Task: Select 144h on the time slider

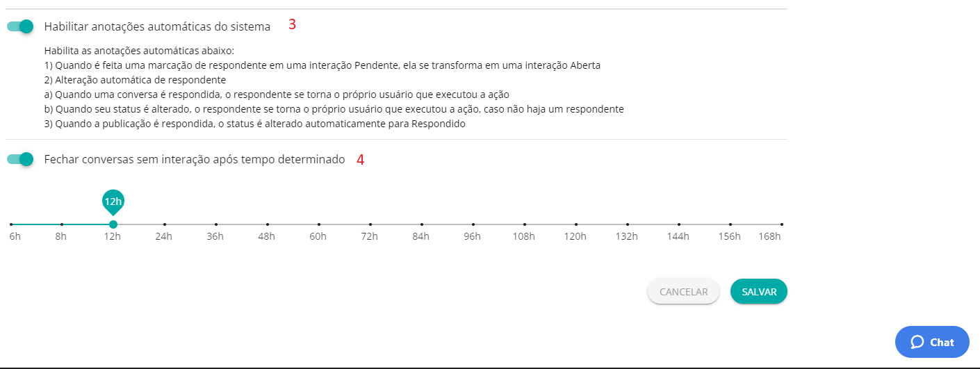Action: click(x=679, y=224)
